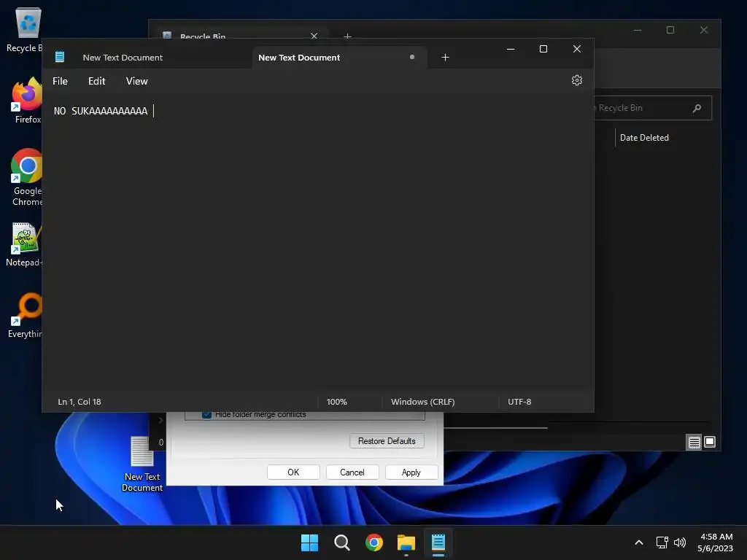
Task: Open volume tray icon
Action: pyautogui.click(x=680, y=542)
